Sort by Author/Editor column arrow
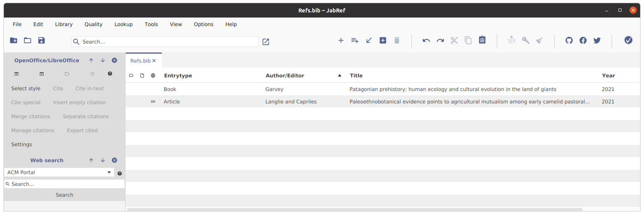The height and width of the screenshot is (215, 644). [340, 75]
